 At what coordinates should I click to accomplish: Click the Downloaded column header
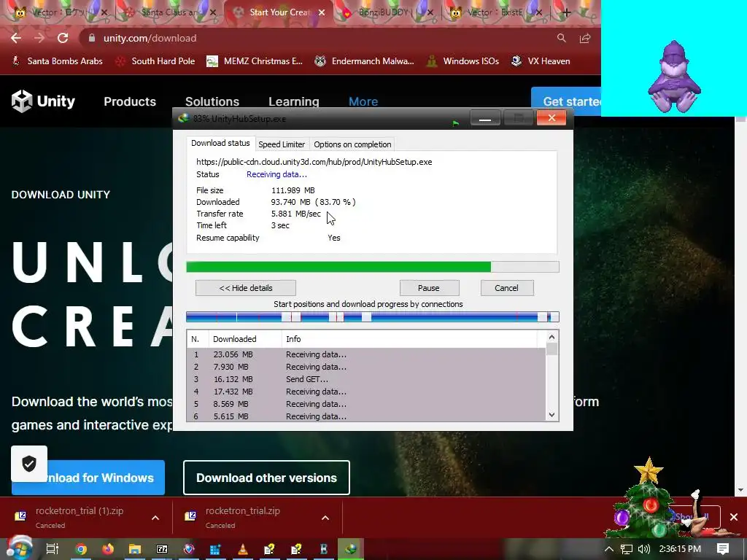(245, 339)
